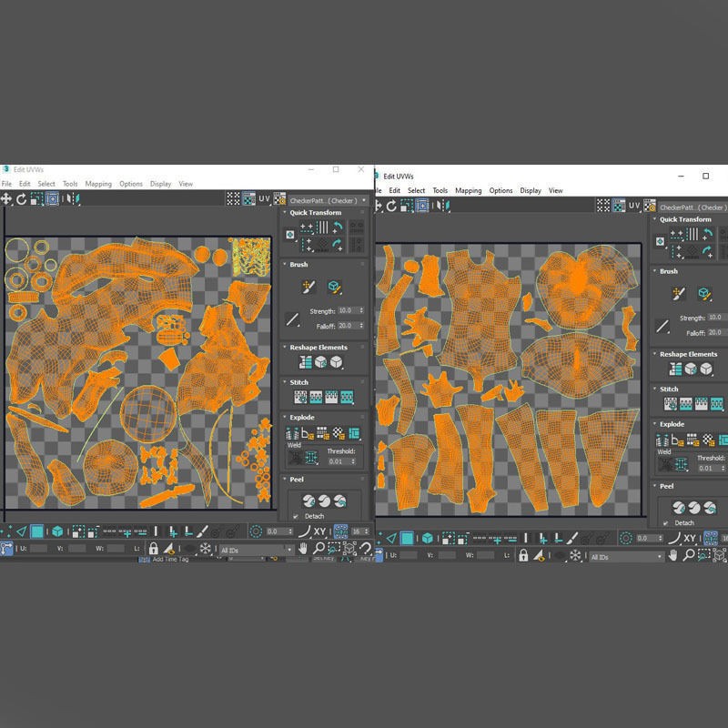Open Display menu in right Edit UVWs window
Image resolution: width=728 pixels, height=728 pixels.
coord(531,191)
